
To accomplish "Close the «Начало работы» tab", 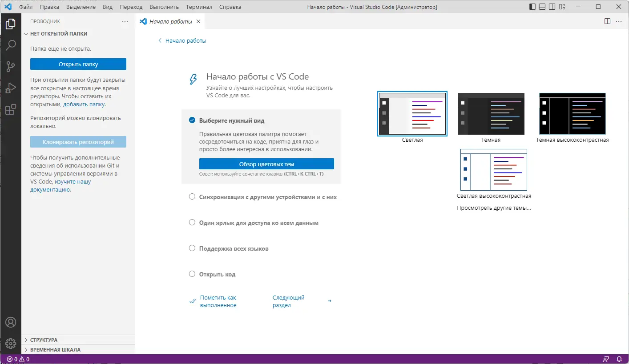I will tap(198, 21).
